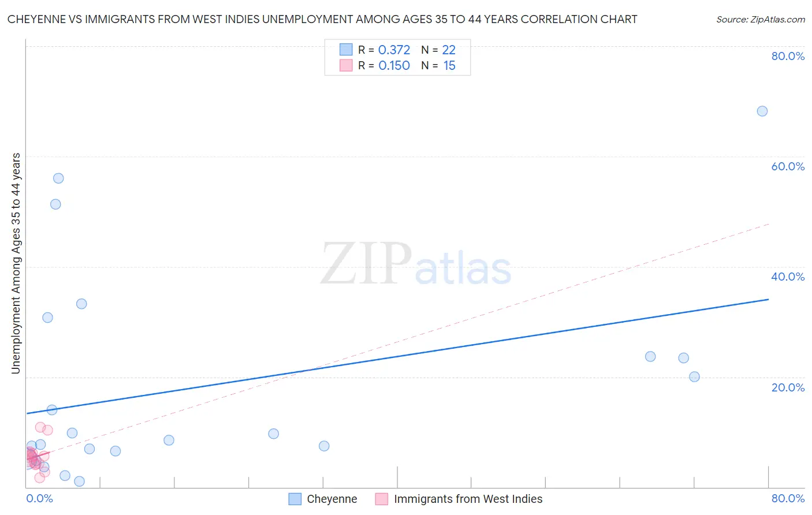Select the Cheyenne legend label

click(332, 499)
